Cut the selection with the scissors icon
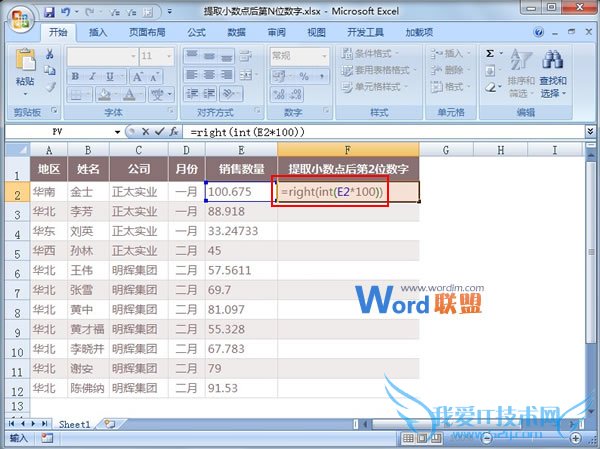Screen dimensions: 600x449 click(49, 54)
